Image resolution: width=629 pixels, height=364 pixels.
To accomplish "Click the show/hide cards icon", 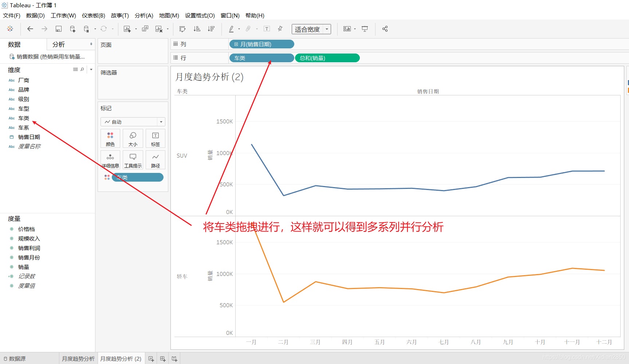I will pos(347,29).
